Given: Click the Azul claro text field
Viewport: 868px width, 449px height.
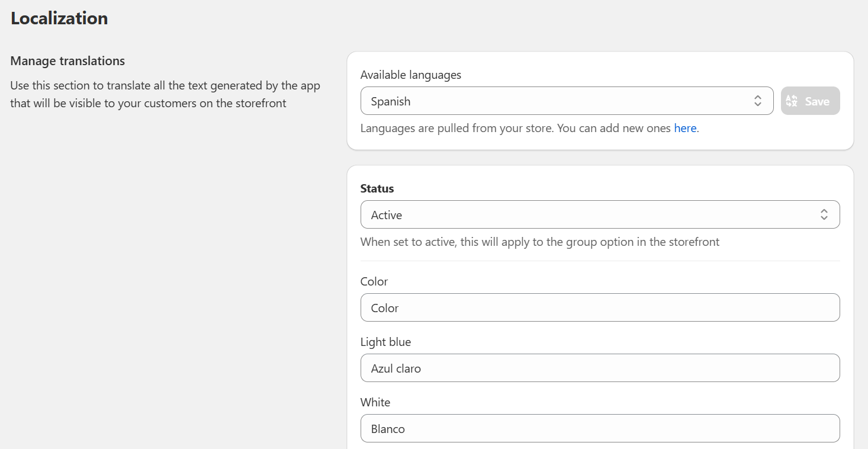Looking at the screenshot, I should [x=600, y=368].
